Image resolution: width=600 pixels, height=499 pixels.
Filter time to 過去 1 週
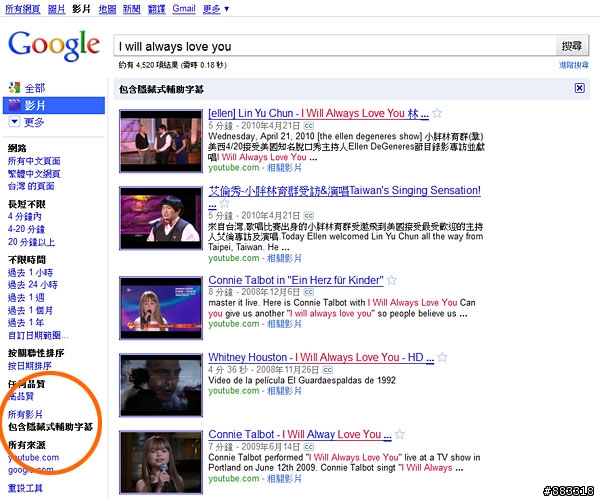(x=26, y=298)
